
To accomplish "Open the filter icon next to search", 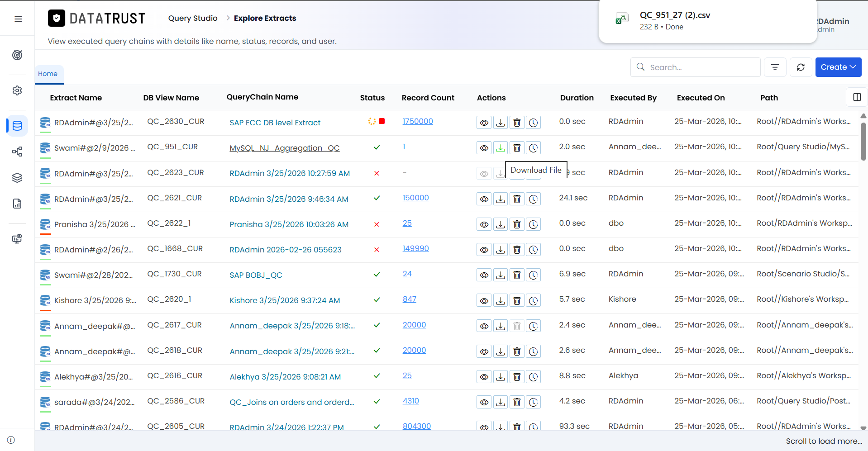I will (x=775, y=67).
